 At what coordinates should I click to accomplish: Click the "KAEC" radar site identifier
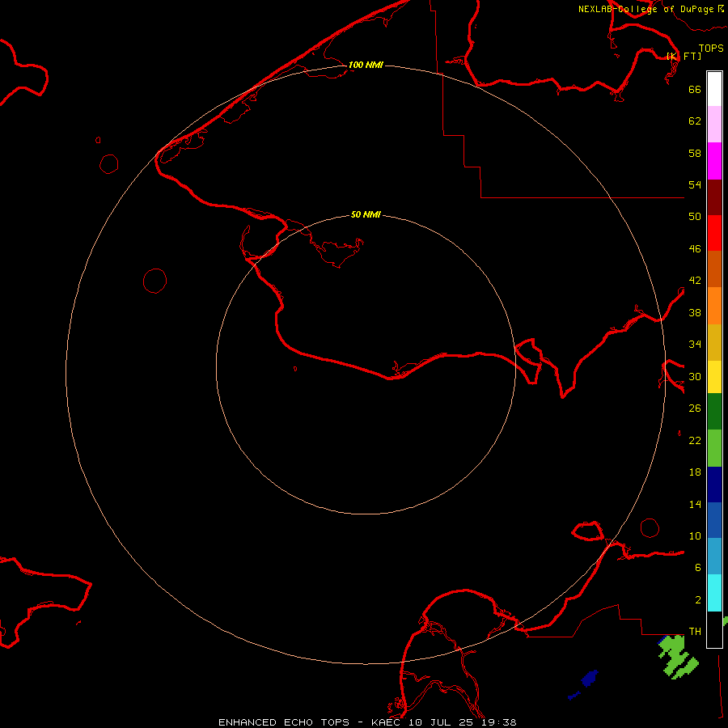pos(387,722)
